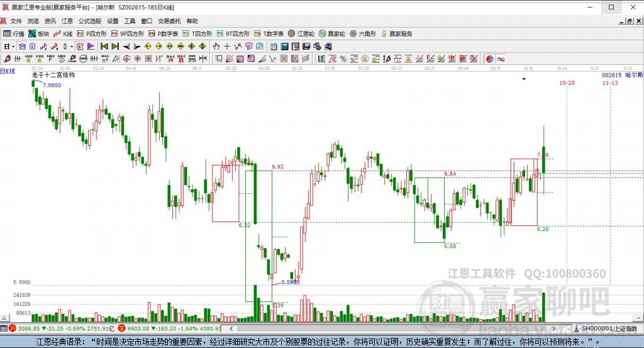Viewport: 644px width, 348px height.
Task: Open the 行情 market quotes view
Action: point(14,34)
